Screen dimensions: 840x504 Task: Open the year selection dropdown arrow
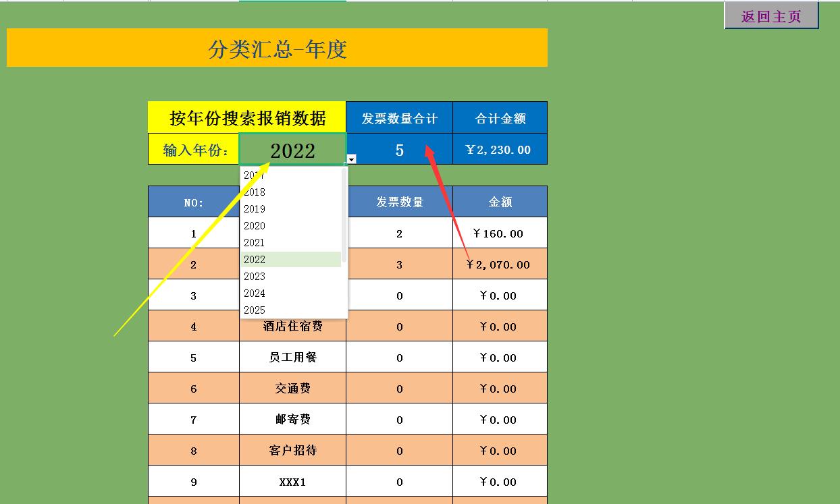[350, 159]
